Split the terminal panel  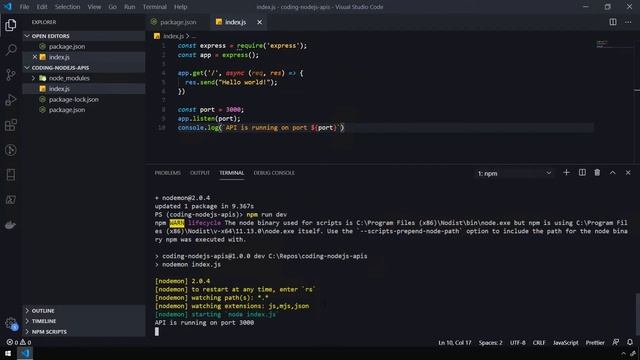coord(582,173)
